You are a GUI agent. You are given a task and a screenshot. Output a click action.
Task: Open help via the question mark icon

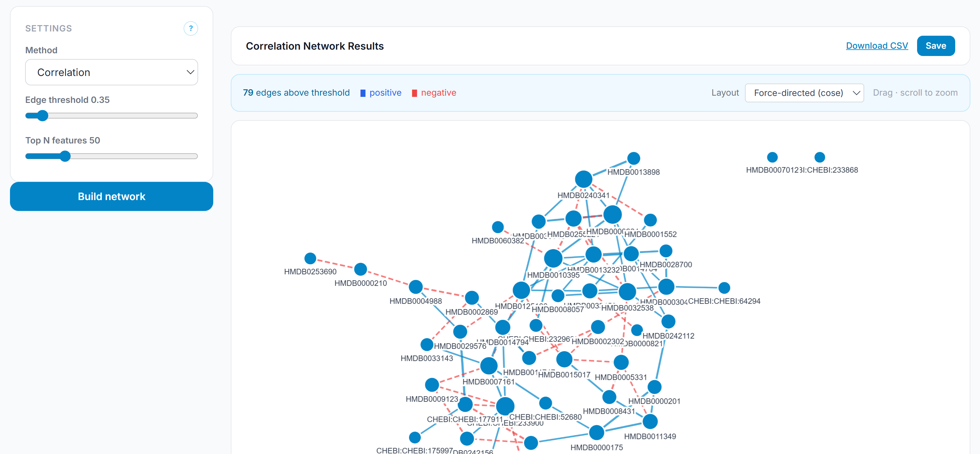tap(191, 28)
